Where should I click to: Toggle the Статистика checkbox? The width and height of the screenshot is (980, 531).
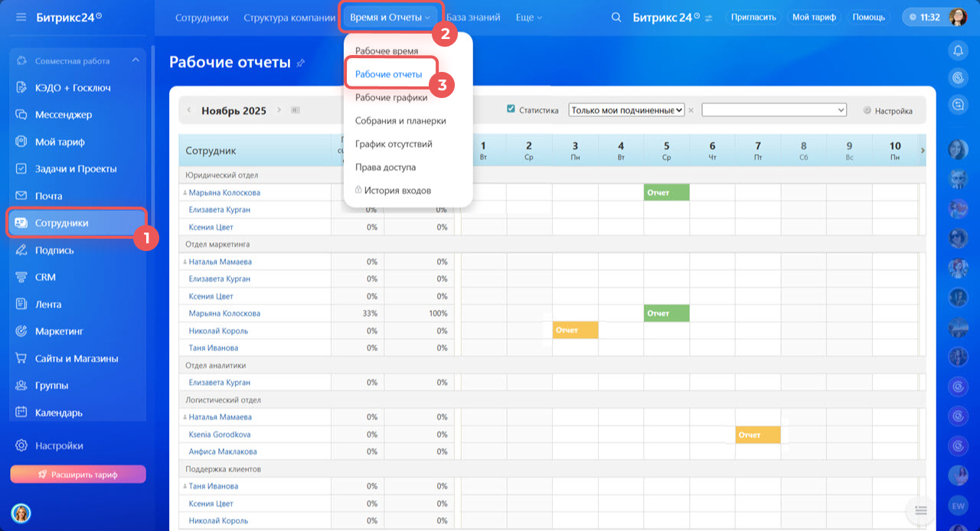click(x=511, y=109)
